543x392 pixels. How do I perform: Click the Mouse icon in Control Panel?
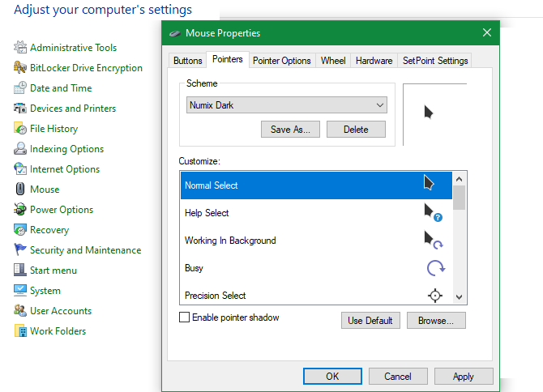pos(20,190)
